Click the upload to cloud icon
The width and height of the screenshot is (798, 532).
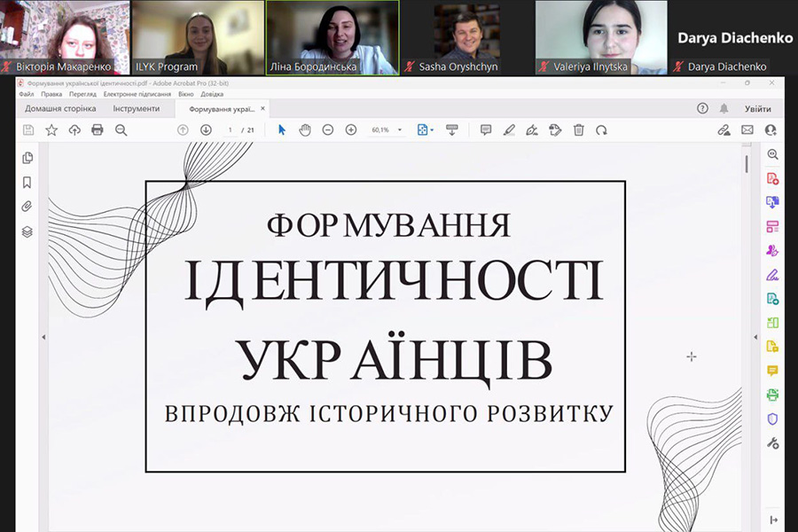pyautogui.click(x=74, y=129)
